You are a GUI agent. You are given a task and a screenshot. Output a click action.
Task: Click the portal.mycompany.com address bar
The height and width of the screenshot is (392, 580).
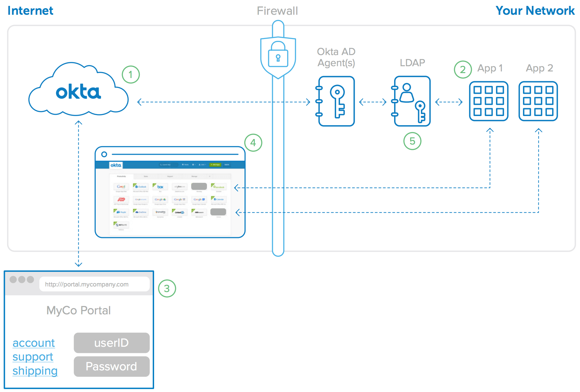94,284
